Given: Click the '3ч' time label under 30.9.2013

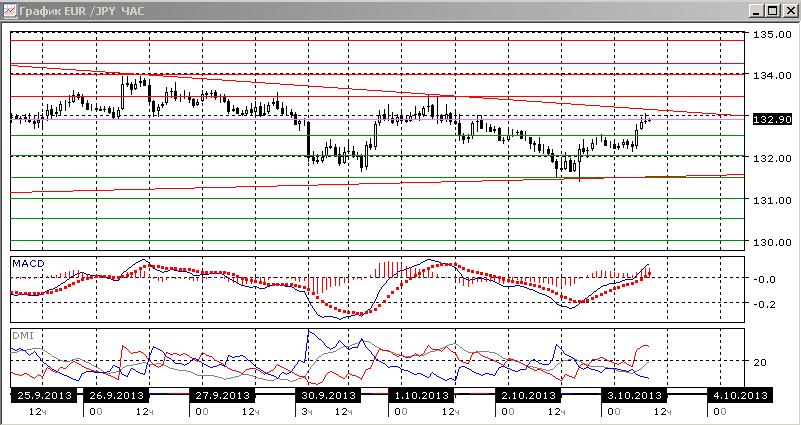Looking at the screenshot, I should (x=305, y=412).
